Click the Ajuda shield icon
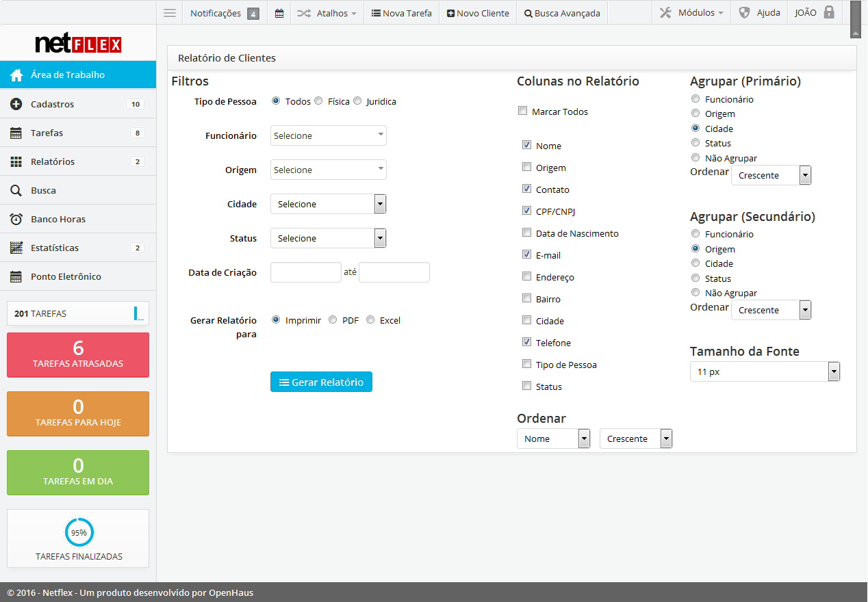Image resolution: width=868 pixels, height=602 pixels. pyautogui.click(x=745, y=13)
